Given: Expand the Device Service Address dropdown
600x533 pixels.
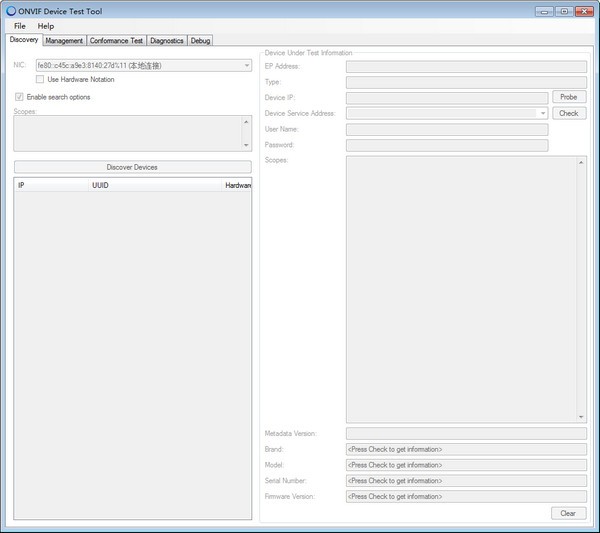Looking at the screenshot, I should pyautogui.click(x=543, y=113).
